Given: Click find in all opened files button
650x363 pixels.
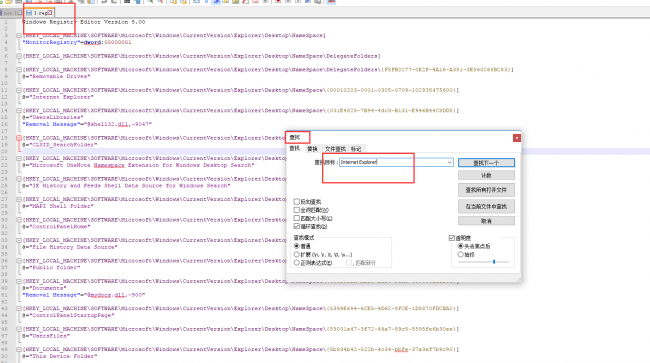Looking at the screenshot, I should pyautogui.click(x=486, y=190).
